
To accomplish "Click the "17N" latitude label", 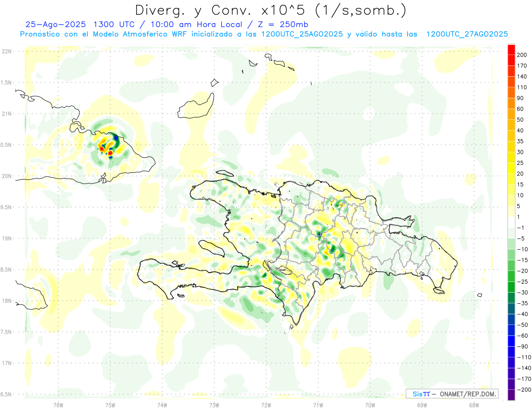I will point(7,363).
